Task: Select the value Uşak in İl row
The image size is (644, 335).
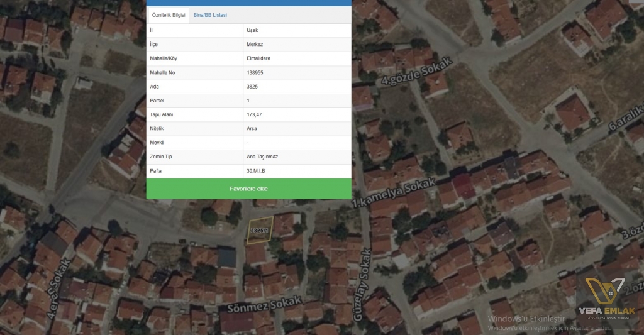Action: click(252, 30)
